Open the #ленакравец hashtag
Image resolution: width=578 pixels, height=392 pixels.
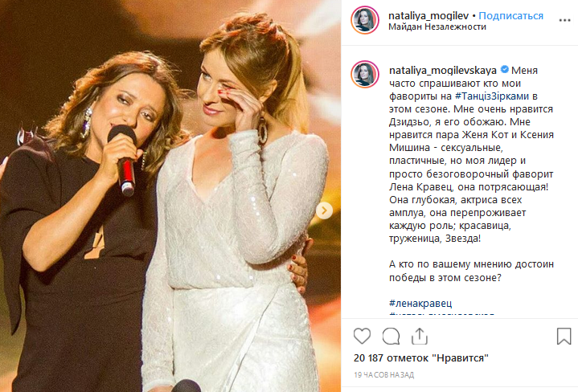(x=420, y=304)
